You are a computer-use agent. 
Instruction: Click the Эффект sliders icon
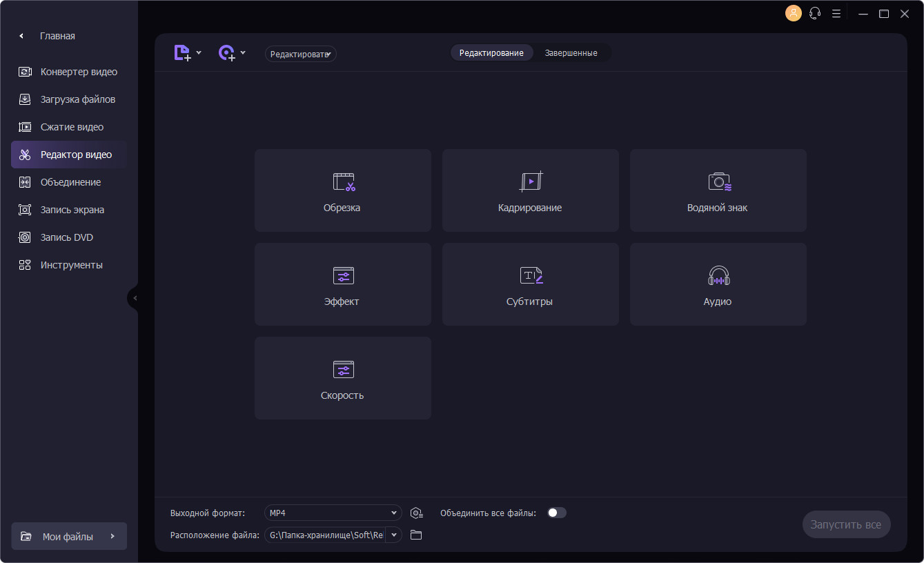click(343, 276)
